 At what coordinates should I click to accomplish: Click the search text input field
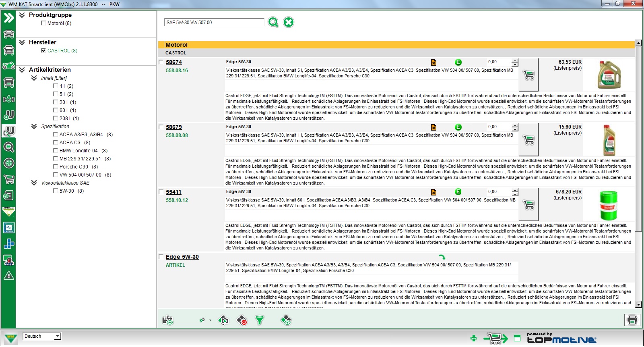(214, 23)
